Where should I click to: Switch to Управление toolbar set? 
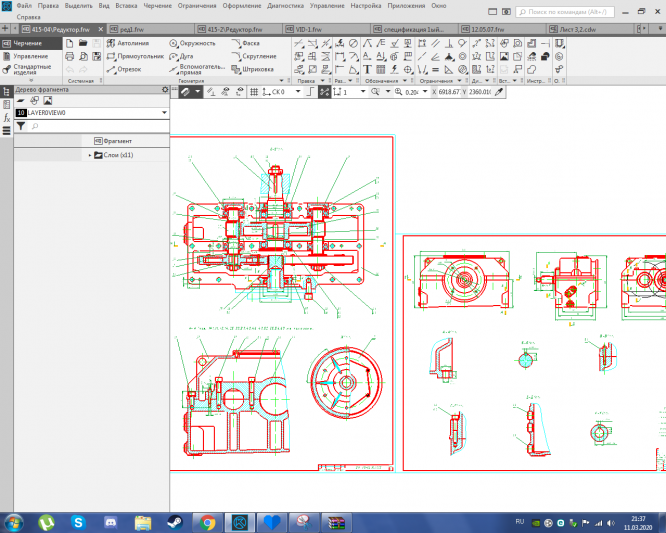[x=29, y=56]
